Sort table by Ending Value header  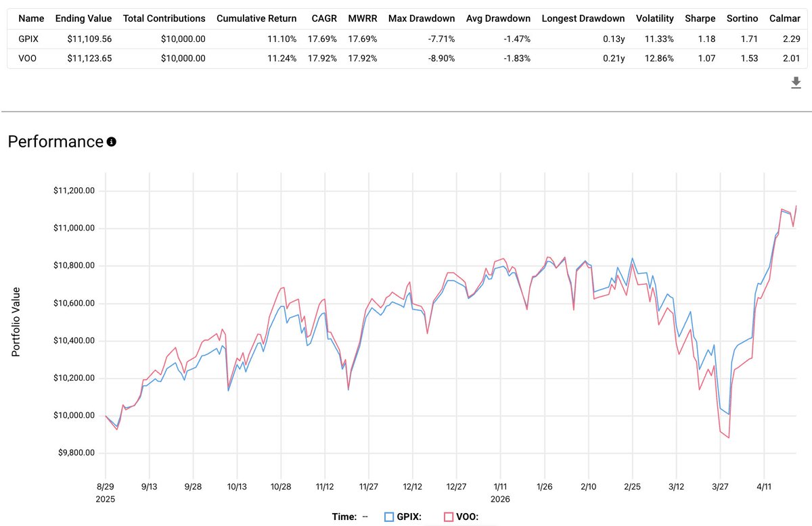[83, 18]
